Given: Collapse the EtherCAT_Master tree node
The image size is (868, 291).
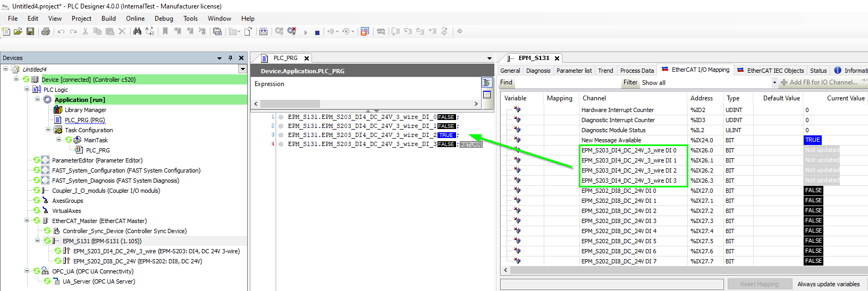Looking at the screenshot, I should (27, 220).
